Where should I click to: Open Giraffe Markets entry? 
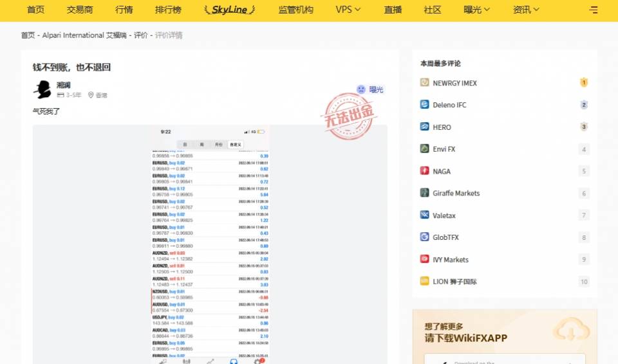[456, 194]
